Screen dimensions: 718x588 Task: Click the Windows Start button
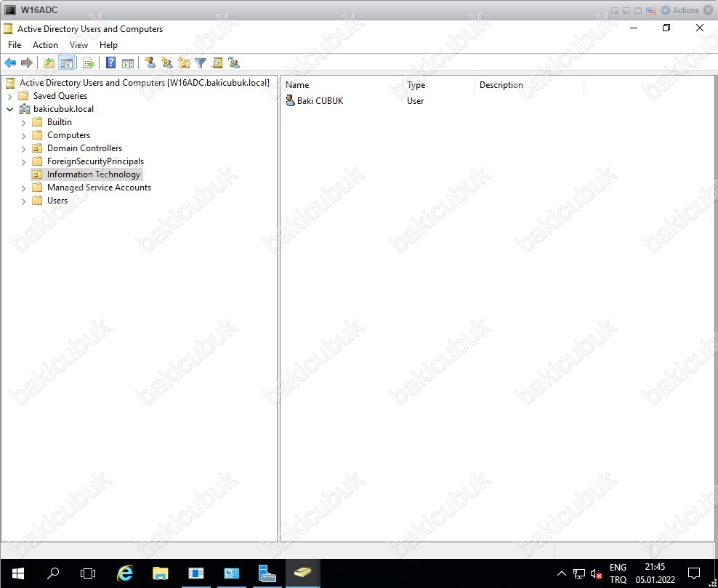tap(18, 573)
